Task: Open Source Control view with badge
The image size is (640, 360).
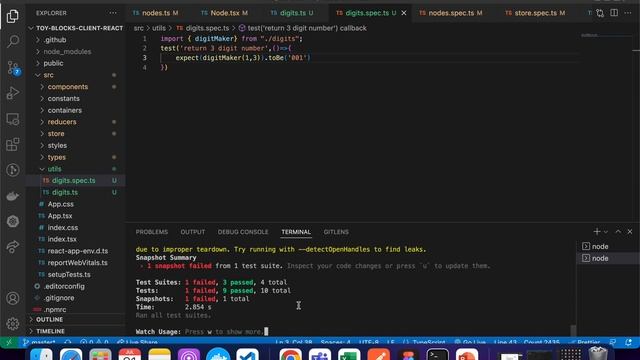Action: (x=13, y=68)
